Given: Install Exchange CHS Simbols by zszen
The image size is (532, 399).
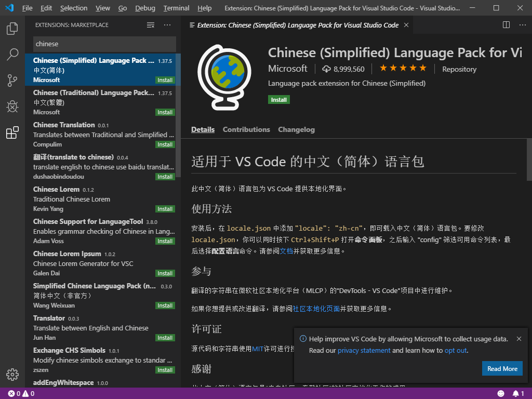Looking at the screenshot, I should (165, 370).
